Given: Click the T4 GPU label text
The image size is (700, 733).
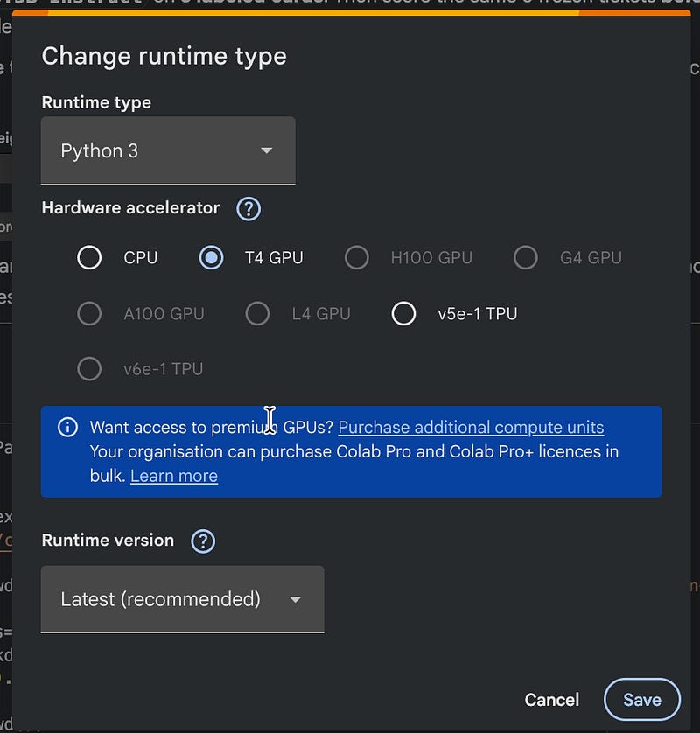Looking at the screenshot, I should [274, 257].
